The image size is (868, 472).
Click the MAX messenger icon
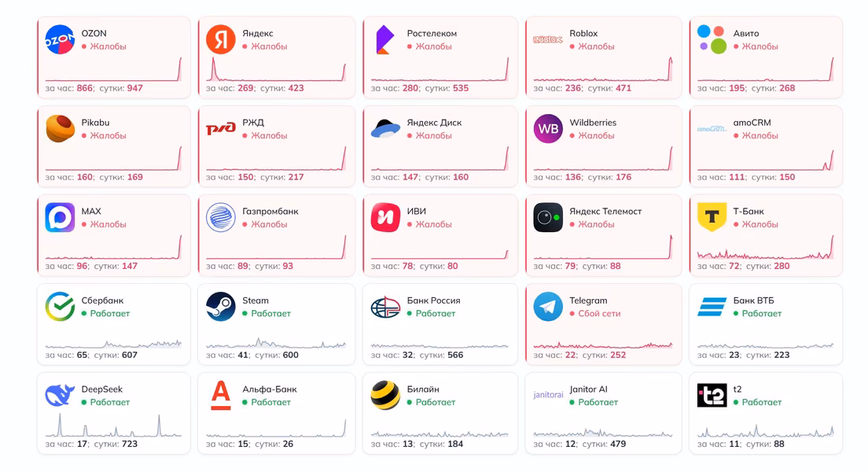coord(60,217)
